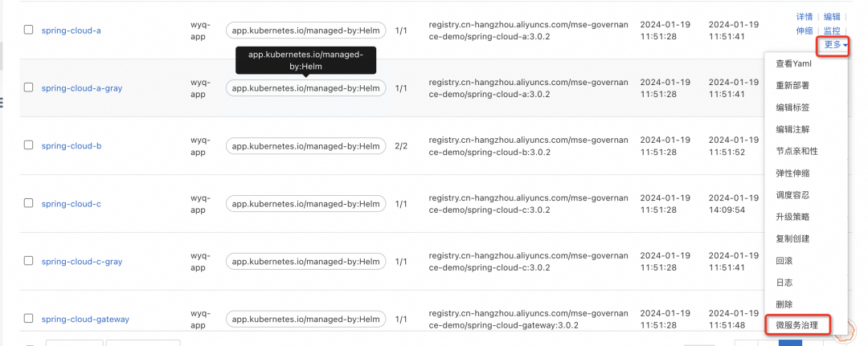868x346 pixels.
Task: Toggle the 更多 dropdown for spring-cloud-a
Action: (x=836, y=44)
